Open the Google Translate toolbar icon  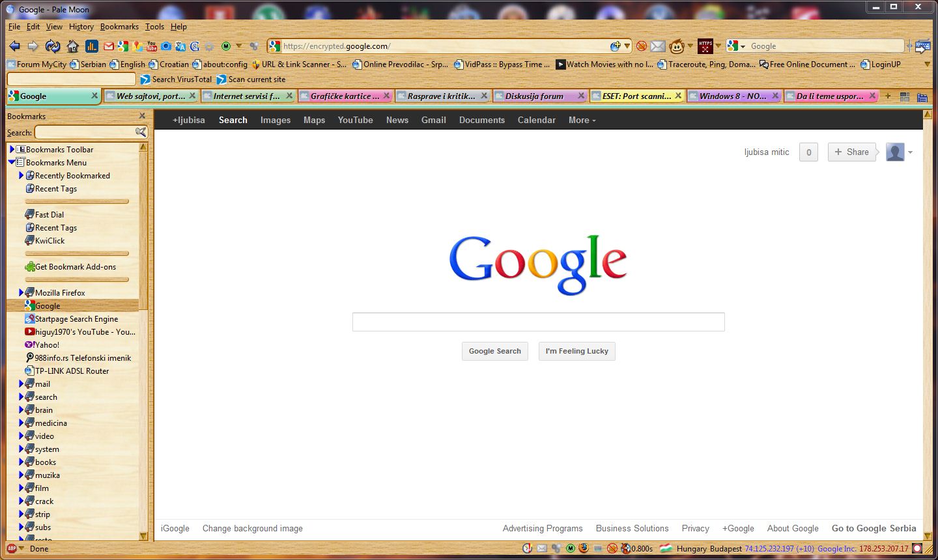(x=180, y=46)
